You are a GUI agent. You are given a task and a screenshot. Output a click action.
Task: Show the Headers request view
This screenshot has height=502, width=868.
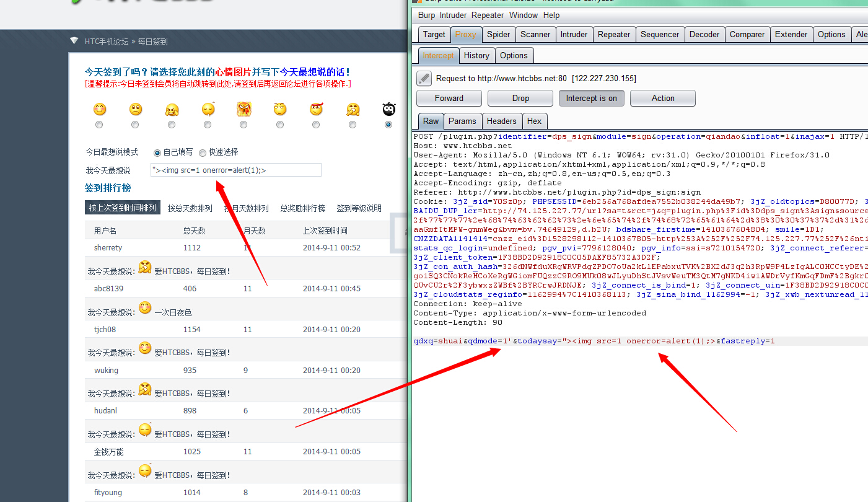pos(501,121)
